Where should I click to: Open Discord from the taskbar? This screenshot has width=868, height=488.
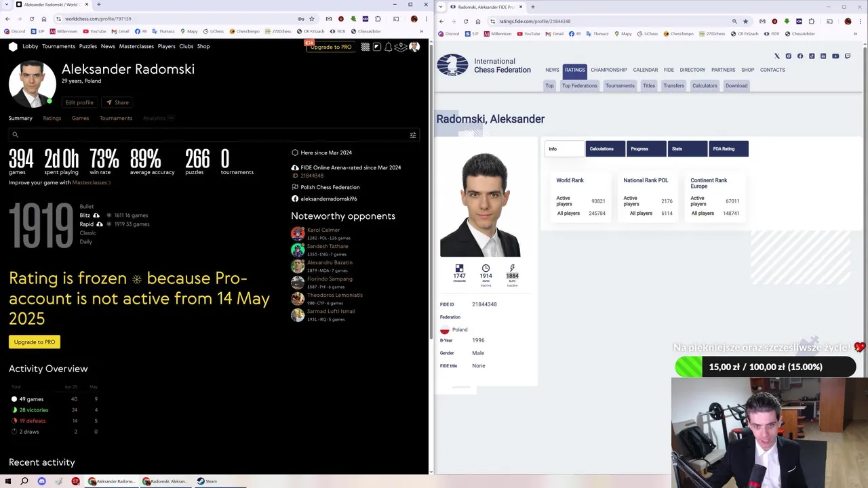pyautogui.click(x=41, y=481)
